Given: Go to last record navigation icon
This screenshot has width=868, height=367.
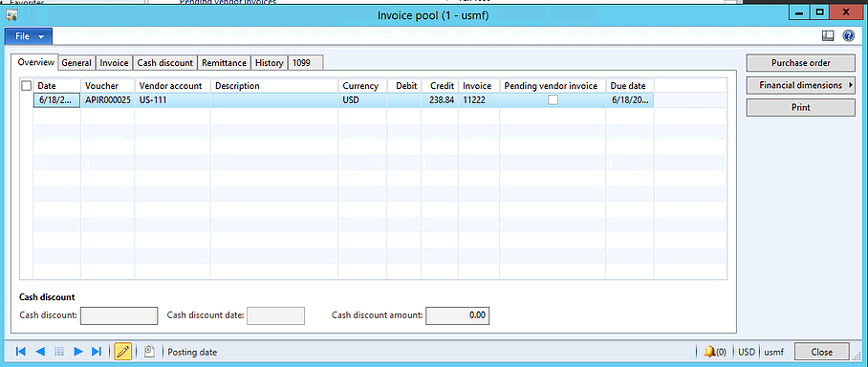Looking at the screenshot, I should 97,352.
